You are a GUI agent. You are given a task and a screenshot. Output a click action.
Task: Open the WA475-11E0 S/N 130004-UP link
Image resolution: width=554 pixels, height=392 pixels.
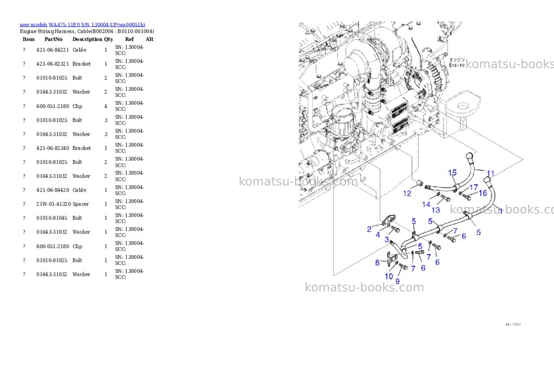pyautogui.click(x=97, y=25)
